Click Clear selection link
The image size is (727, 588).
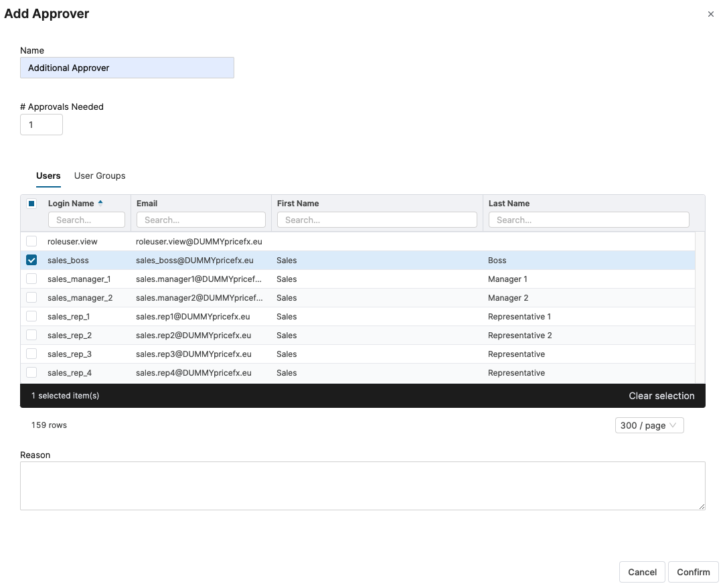pos(661,396)
